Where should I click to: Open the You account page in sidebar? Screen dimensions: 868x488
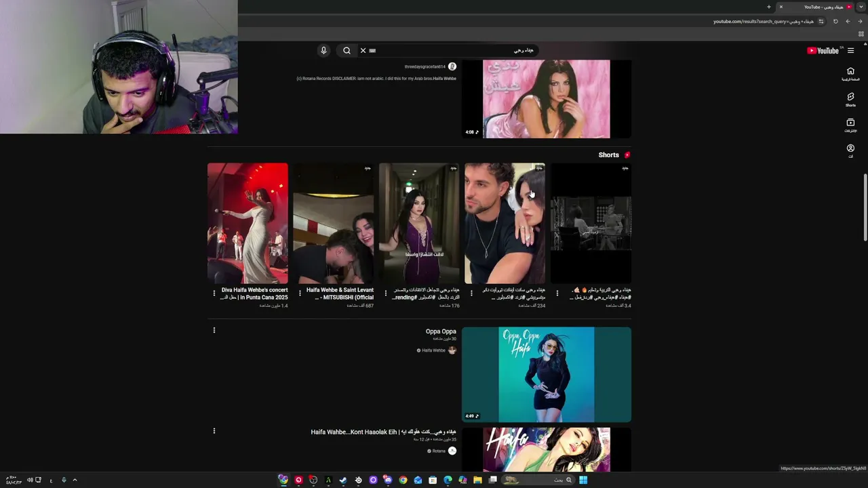pos(850,150)
